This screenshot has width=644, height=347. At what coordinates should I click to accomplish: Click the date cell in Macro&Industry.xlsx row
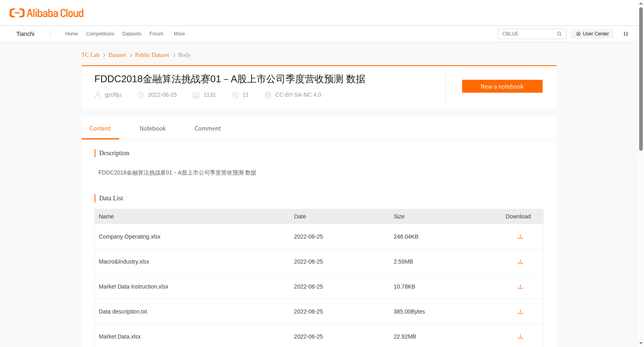click(308, 262)
